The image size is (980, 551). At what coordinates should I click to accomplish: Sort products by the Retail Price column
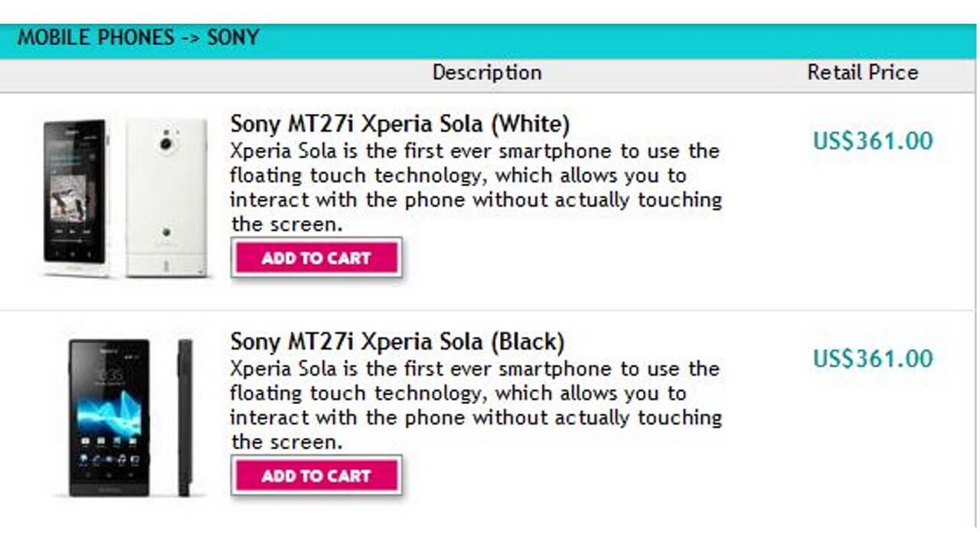(x=862, y=72)
